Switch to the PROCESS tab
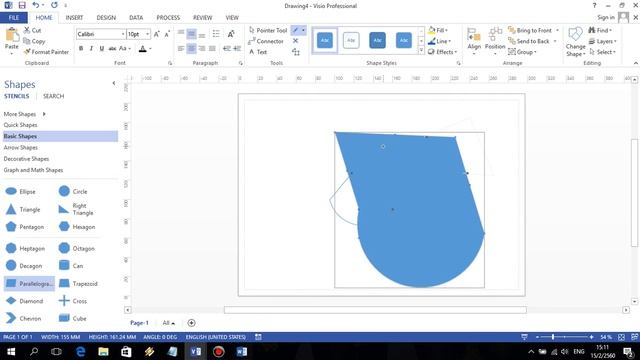This screenshot has height=360, width=640. 168,18
